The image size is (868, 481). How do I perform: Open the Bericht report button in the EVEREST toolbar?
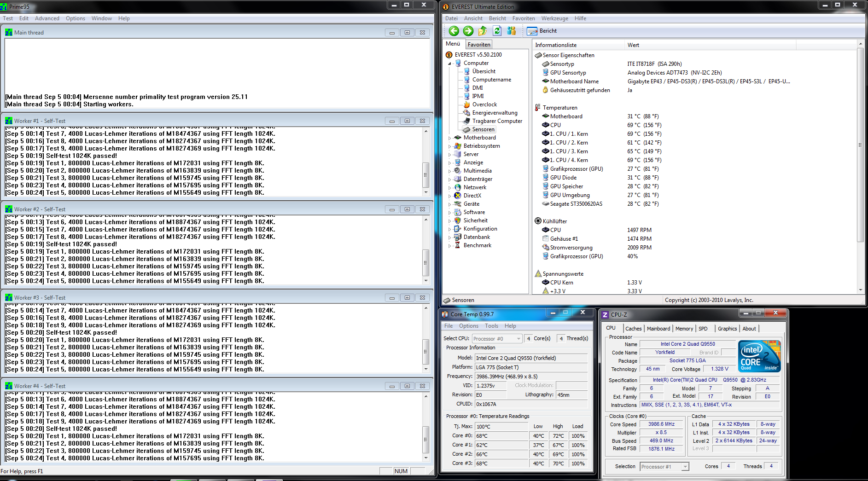point(542,31)
